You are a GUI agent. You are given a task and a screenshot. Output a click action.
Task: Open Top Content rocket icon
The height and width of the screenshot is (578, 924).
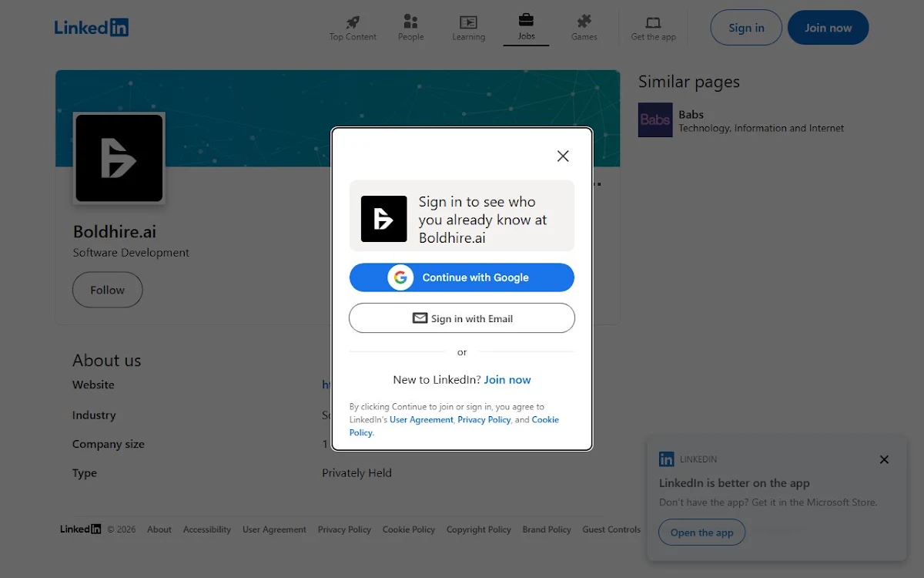(x=353, y=22)
